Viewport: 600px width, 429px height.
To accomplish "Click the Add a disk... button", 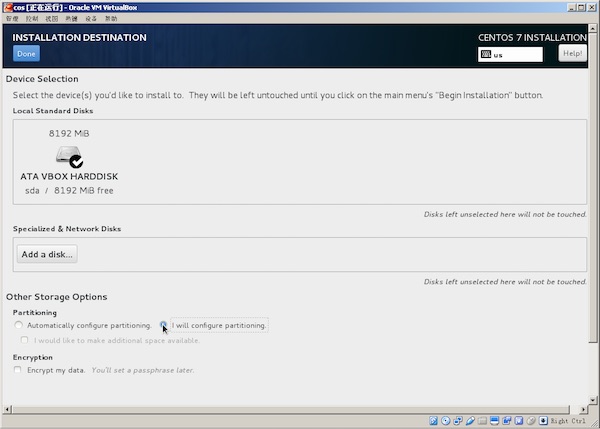I will pos(47,254).
